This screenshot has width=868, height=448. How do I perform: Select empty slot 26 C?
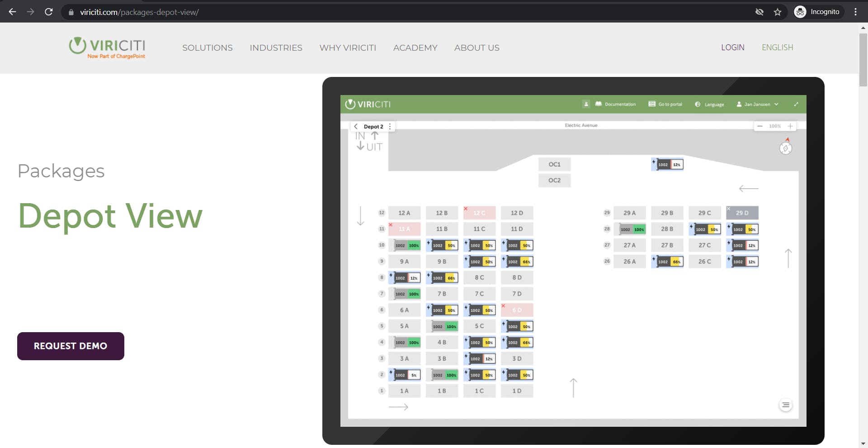tap(704, 262)
